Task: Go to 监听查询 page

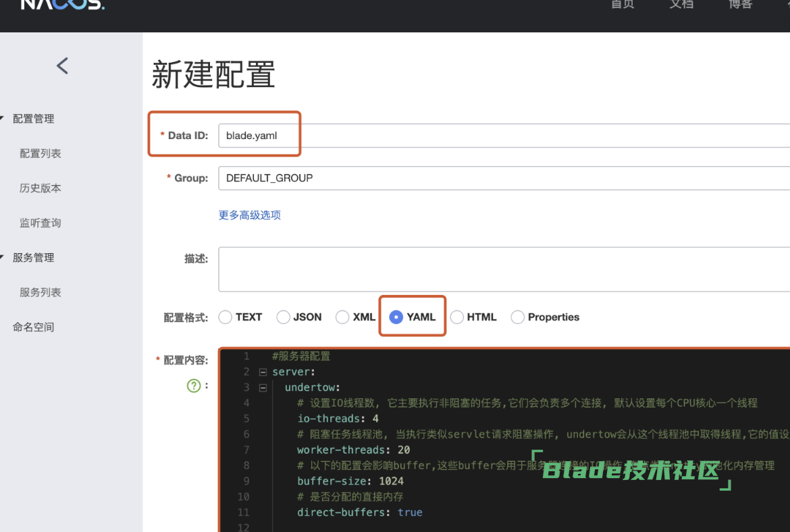Action: click(41, 223)
